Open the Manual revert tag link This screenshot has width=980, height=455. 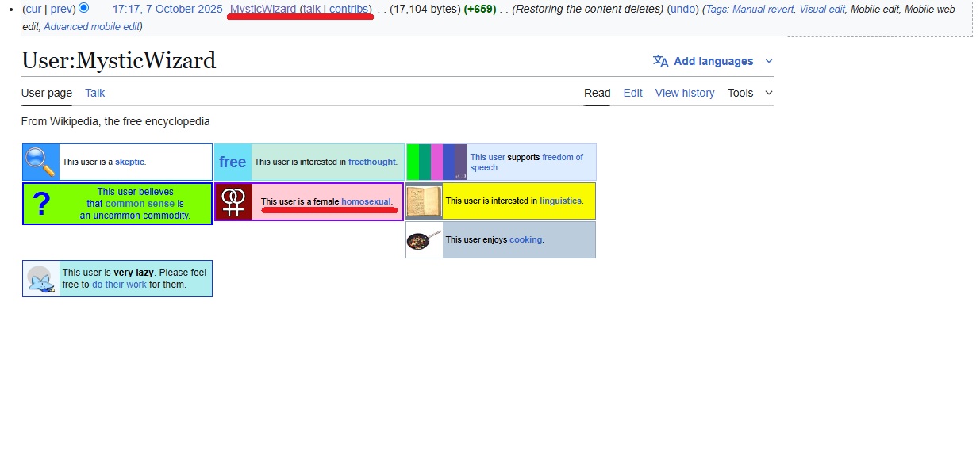(x=763, y=9)
